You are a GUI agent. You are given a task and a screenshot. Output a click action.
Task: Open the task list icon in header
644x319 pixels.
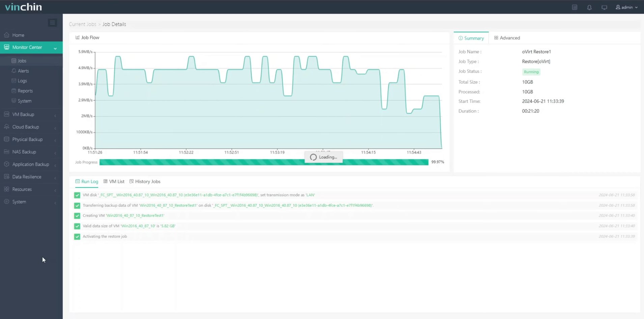[575, 7]
